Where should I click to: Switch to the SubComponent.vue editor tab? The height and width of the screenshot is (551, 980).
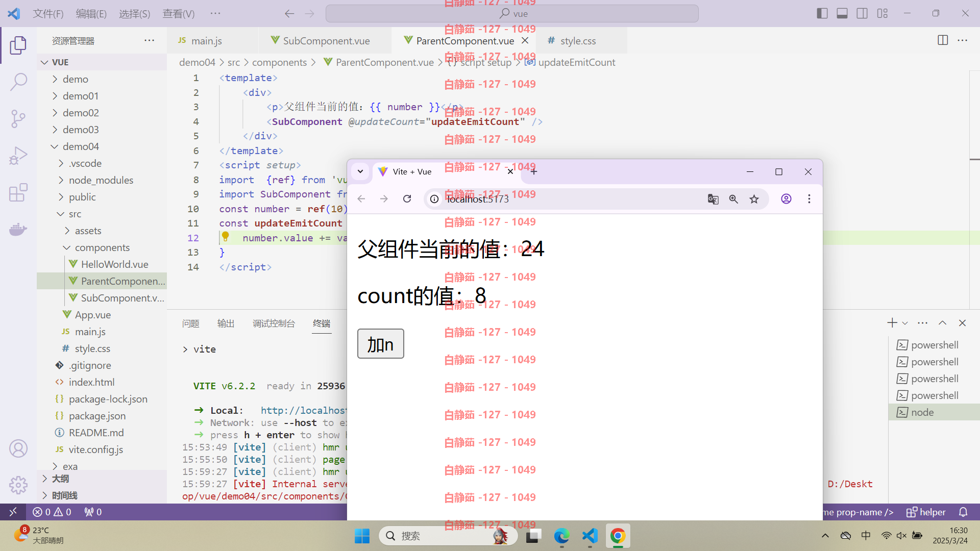tap(326, 41)
